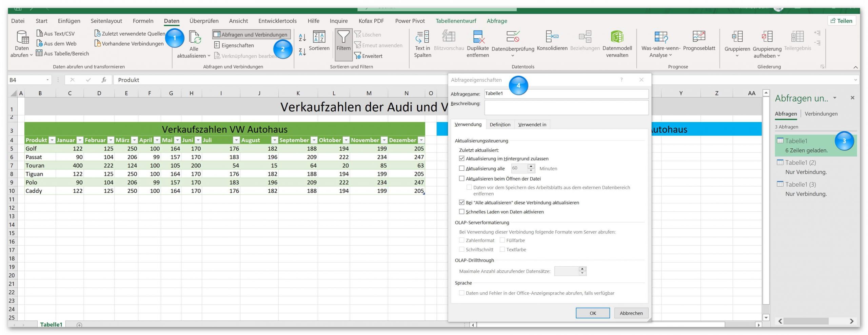The image size is (868, 335).
Task: Open the Abfragen pane options arrow
Action: [x=834, y=98]
